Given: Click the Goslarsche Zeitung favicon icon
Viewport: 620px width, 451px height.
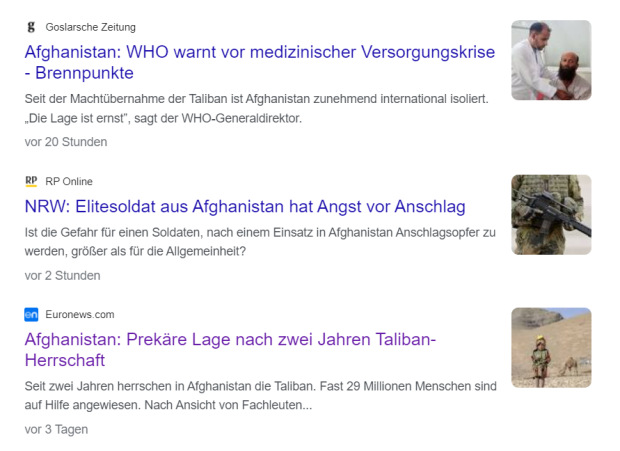Looking at the screenshot, I should 31,27.
